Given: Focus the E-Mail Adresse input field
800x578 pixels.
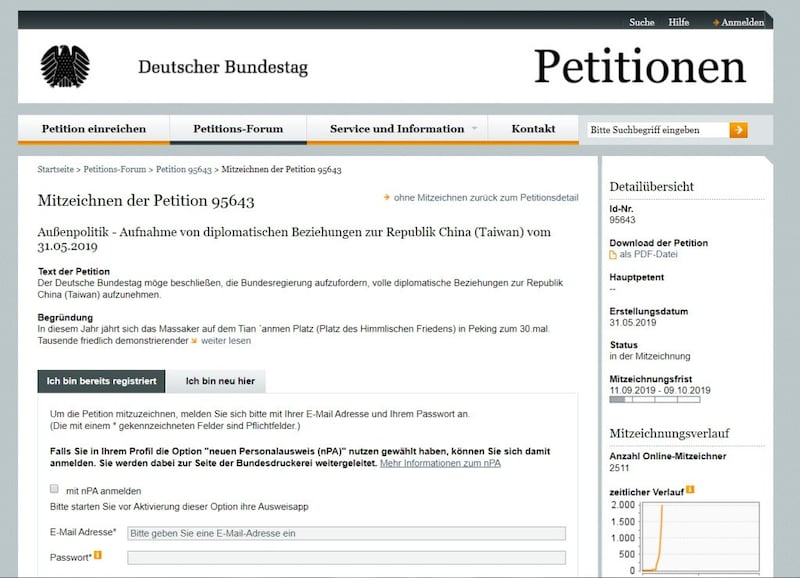Looking at the screenshot, I should pos(346,533).
